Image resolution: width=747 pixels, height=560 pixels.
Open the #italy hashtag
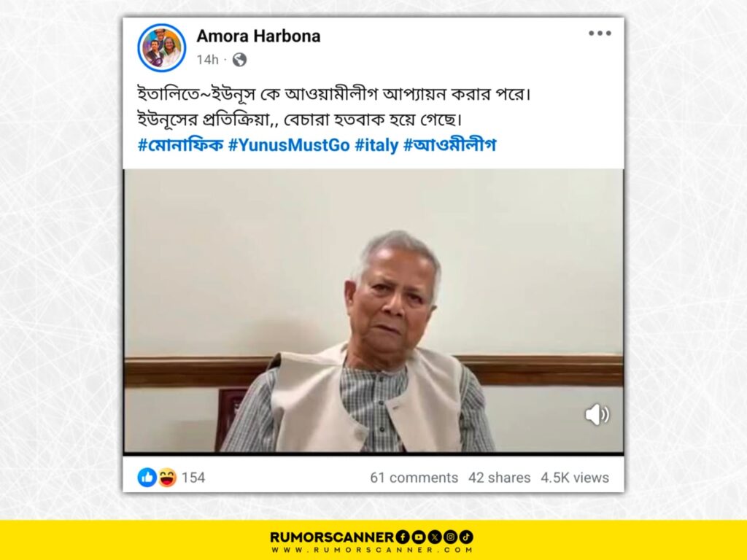click(x=376, y=145)
